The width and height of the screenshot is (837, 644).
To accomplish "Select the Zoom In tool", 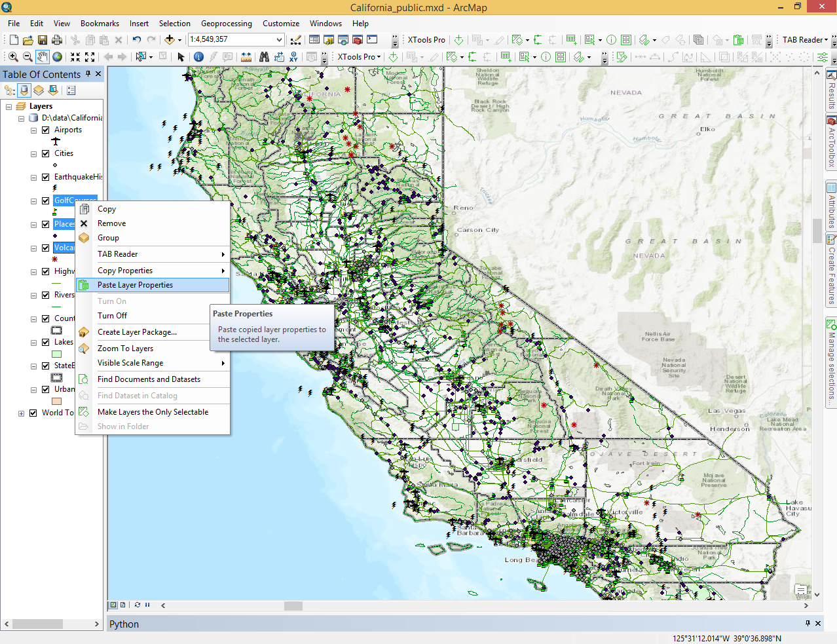I will (x=13, y=57).
